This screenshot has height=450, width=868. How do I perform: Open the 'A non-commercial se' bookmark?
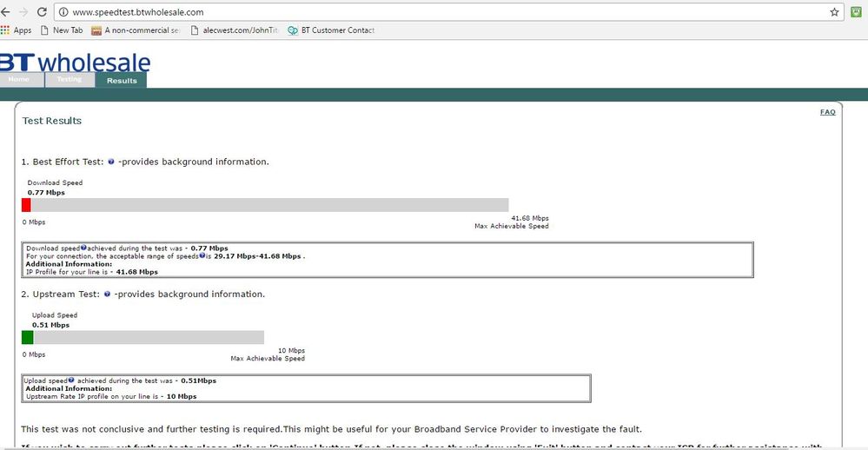coord(136,30)
